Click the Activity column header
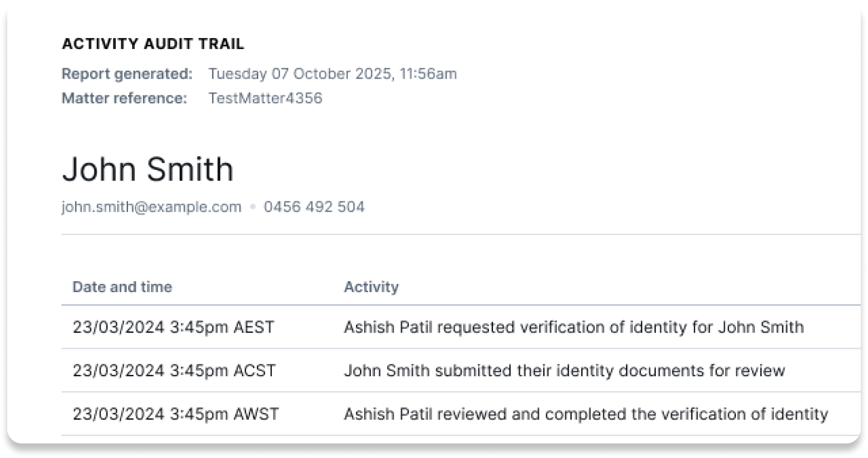The height and width of the screenshot is (458, 868). click(371, 287)
